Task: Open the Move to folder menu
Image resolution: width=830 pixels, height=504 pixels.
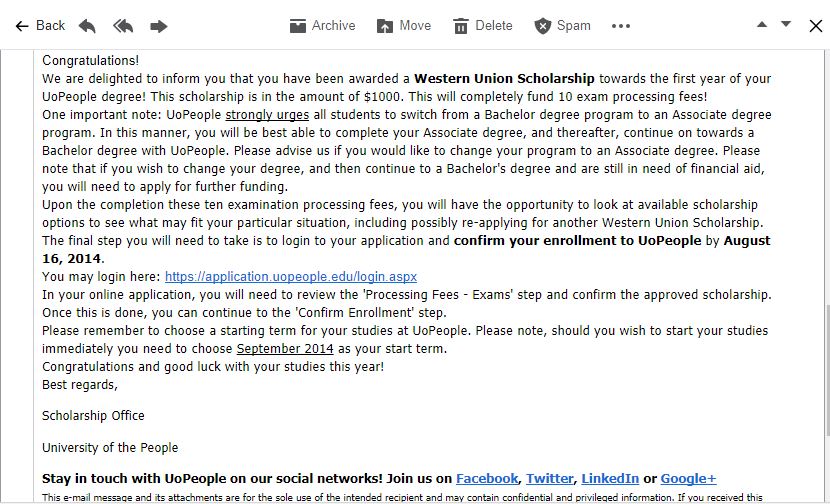Action: click(x=404, y=26)
